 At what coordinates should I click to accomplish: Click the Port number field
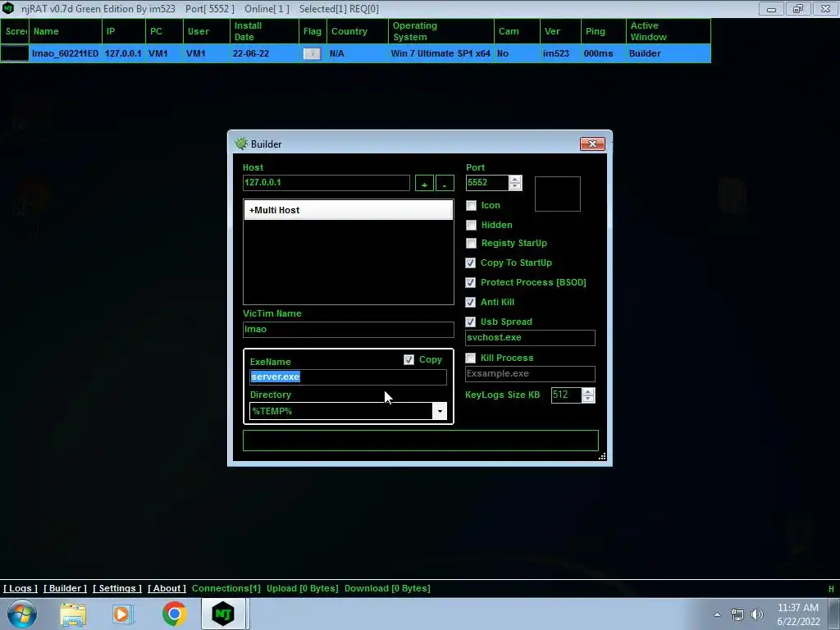pos(487,183)
